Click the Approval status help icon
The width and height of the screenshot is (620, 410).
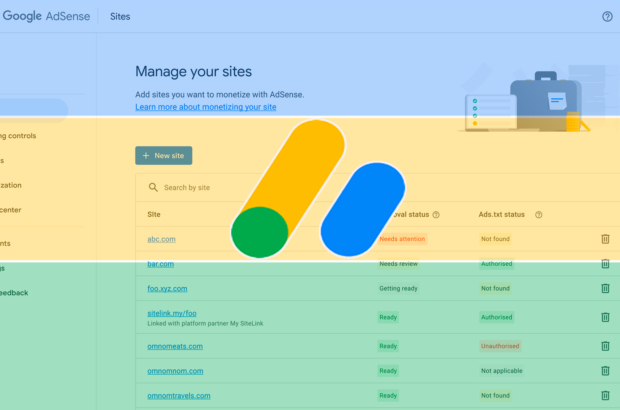coord(436,215)
